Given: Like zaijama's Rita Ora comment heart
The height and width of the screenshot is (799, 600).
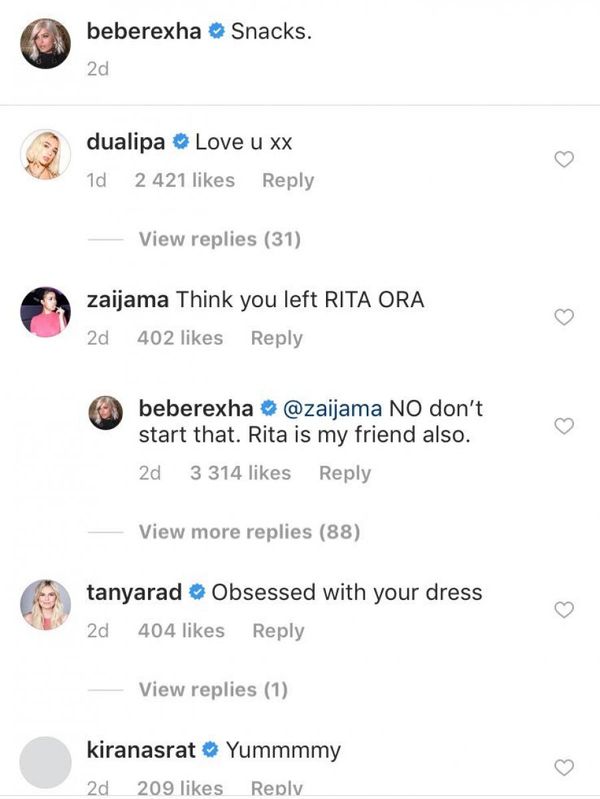Looking at the screenshot, I should click(564, 317).
